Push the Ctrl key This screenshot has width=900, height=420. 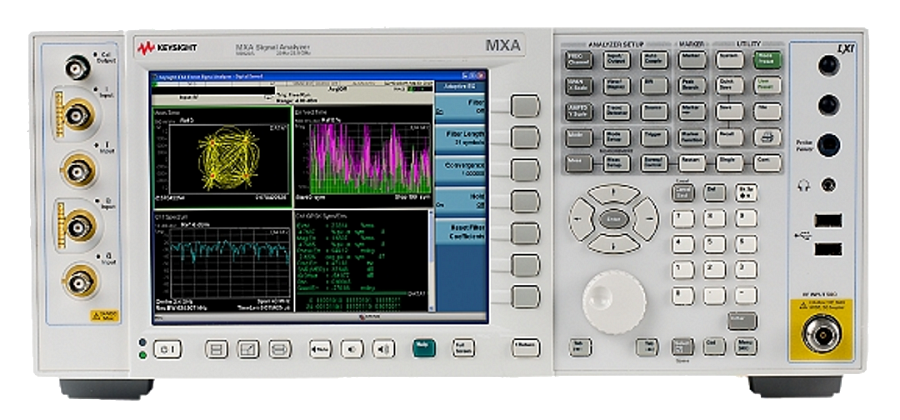[715, 346]
